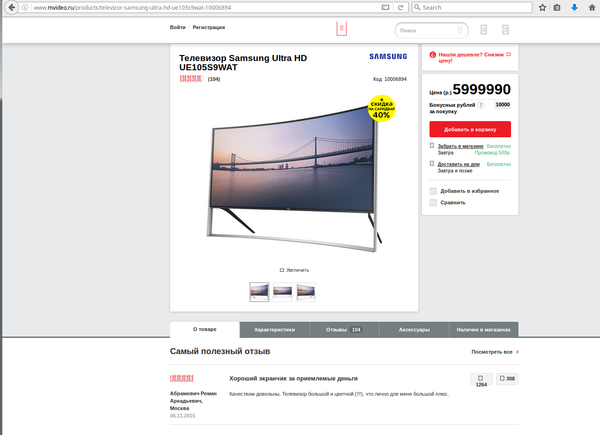Open the red M.Video logo icon
Screen dimensions: 600x435
tap(342, 29)
